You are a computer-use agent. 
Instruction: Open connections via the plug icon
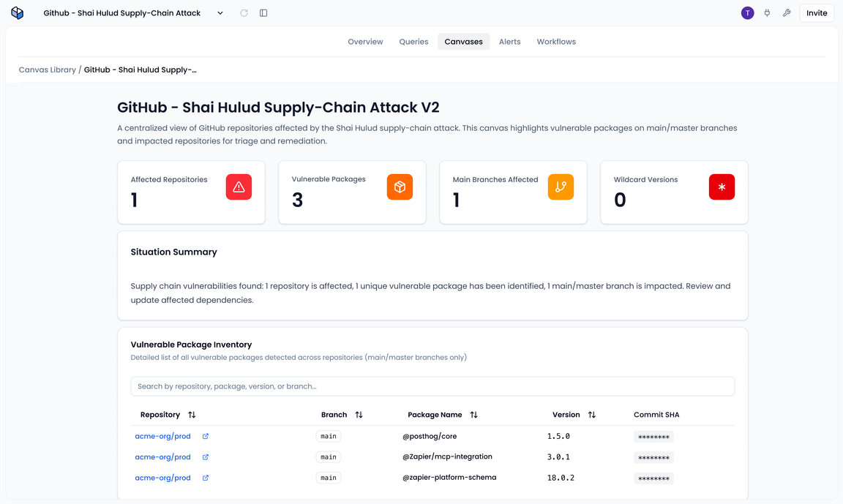click(x=767, y=12)
